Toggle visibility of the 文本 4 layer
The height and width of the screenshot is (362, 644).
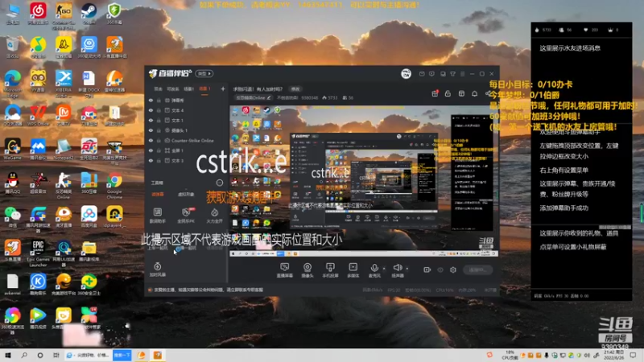coord(151,110)
